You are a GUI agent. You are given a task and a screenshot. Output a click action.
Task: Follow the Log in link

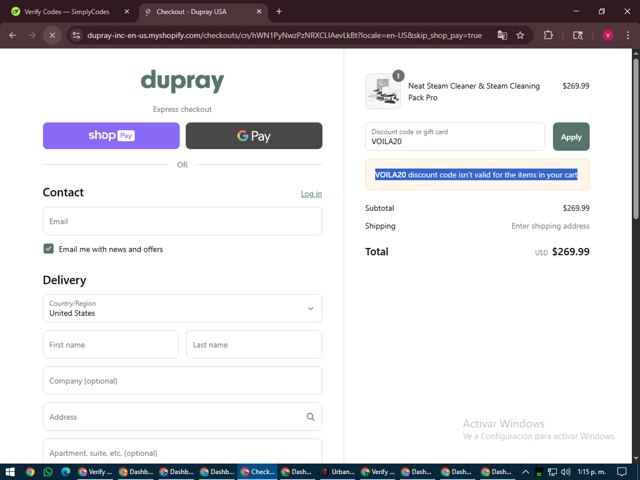(311, 194)
